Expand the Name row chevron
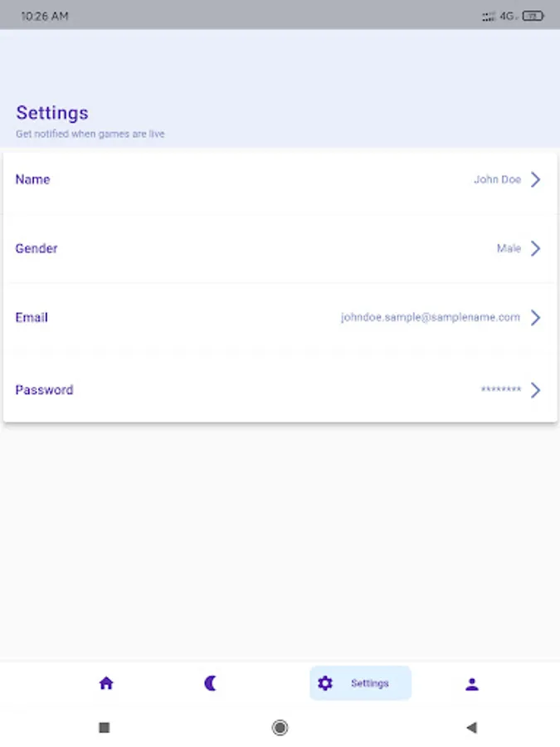 click(x=536, y=179)
